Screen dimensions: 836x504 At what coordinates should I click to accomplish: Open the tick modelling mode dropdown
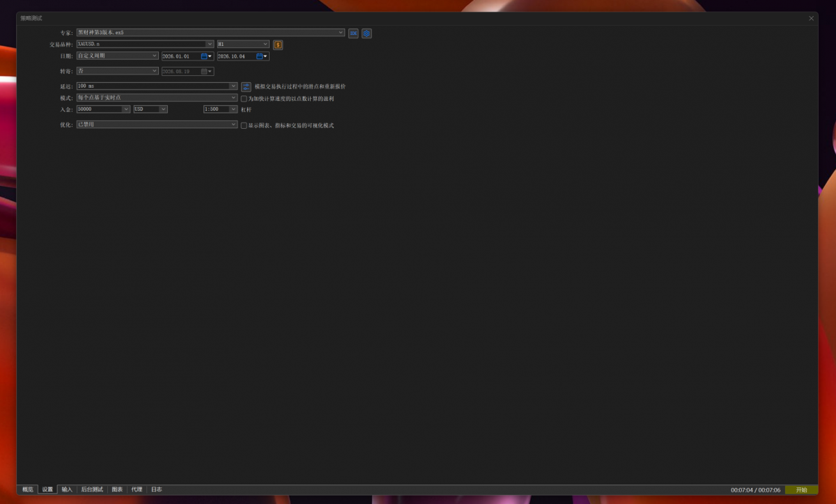click(157, 98)
